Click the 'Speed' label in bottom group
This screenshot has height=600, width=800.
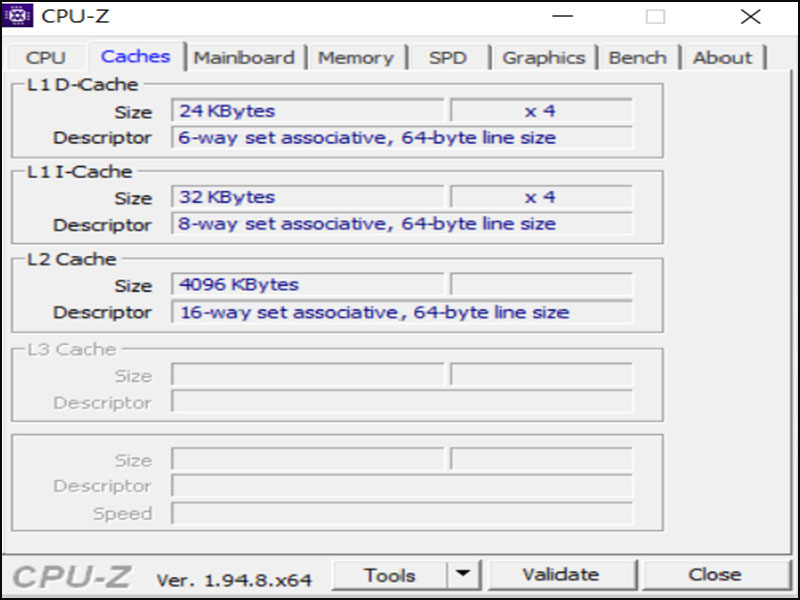point(122,514)
